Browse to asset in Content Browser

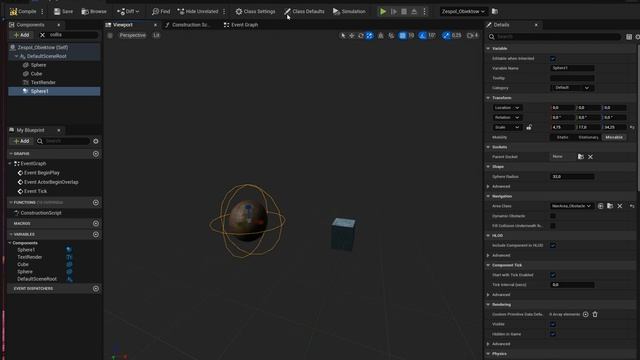point(94,11)
